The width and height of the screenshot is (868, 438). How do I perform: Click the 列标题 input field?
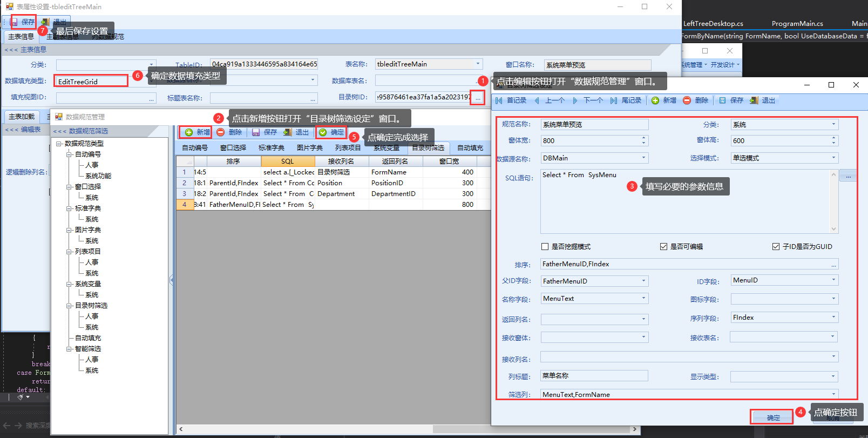click(594, 375)
